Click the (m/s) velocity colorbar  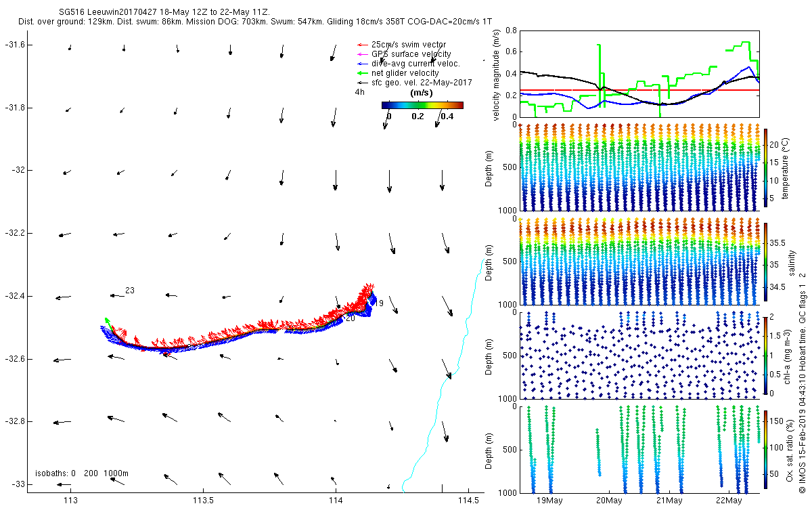tap(422, 105)
